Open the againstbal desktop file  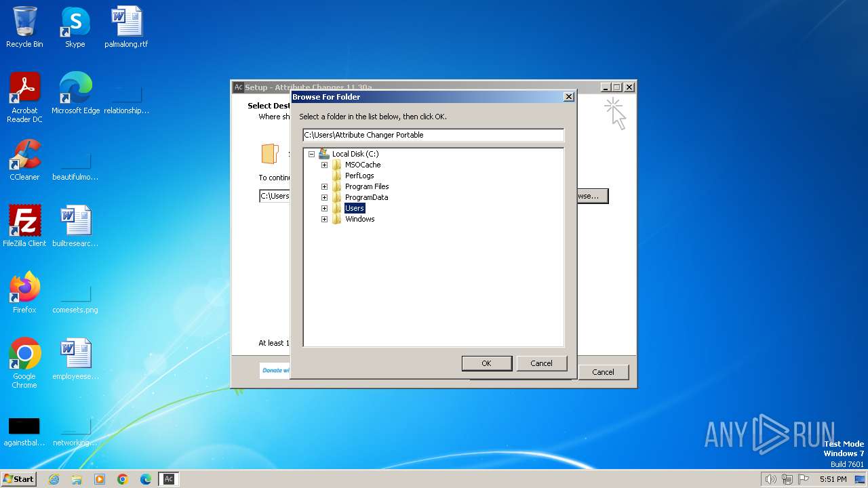click(24, 432)
